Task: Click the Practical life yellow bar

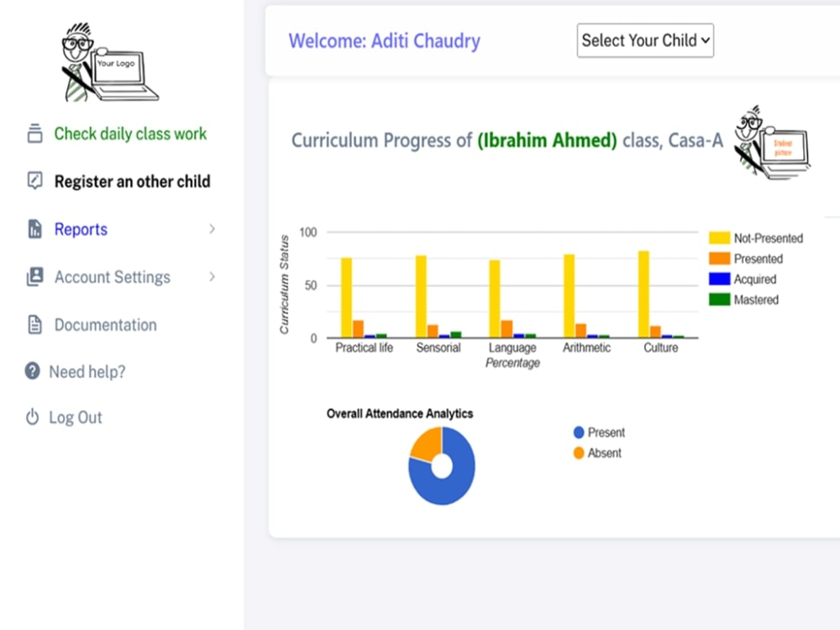Action: coord(347,297)
